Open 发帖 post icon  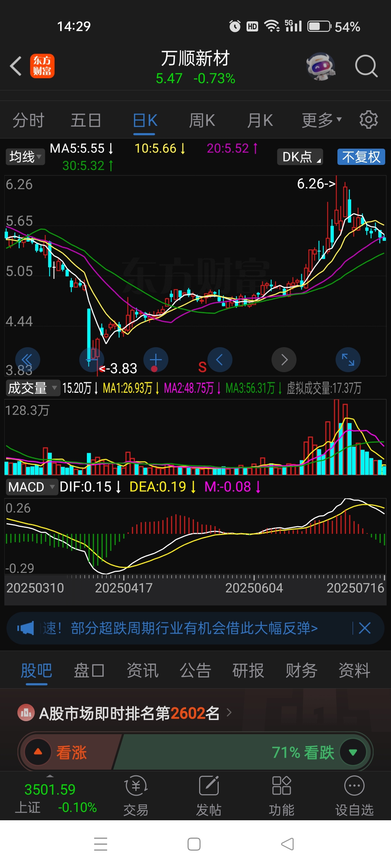pos(209,796)
